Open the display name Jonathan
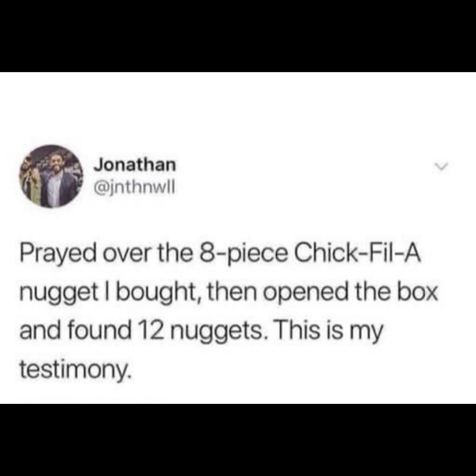476x476 pixels. pyautogui.click(x=135, y=165)
